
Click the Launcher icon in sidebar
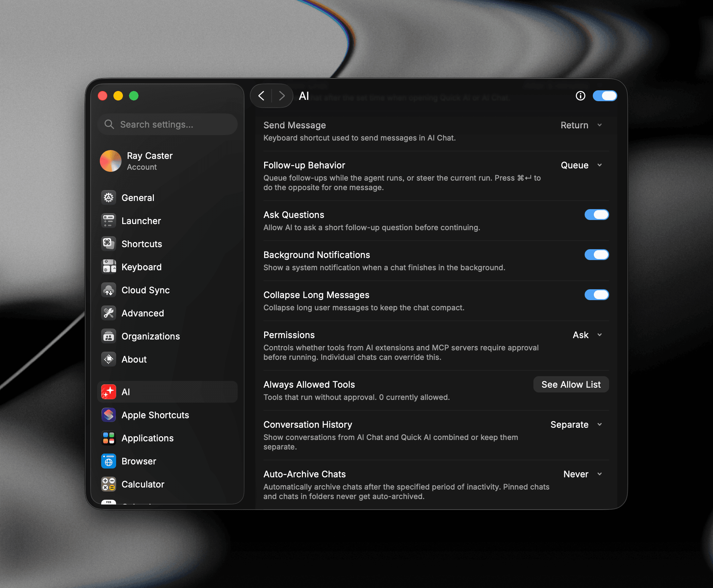pos(109,221)
